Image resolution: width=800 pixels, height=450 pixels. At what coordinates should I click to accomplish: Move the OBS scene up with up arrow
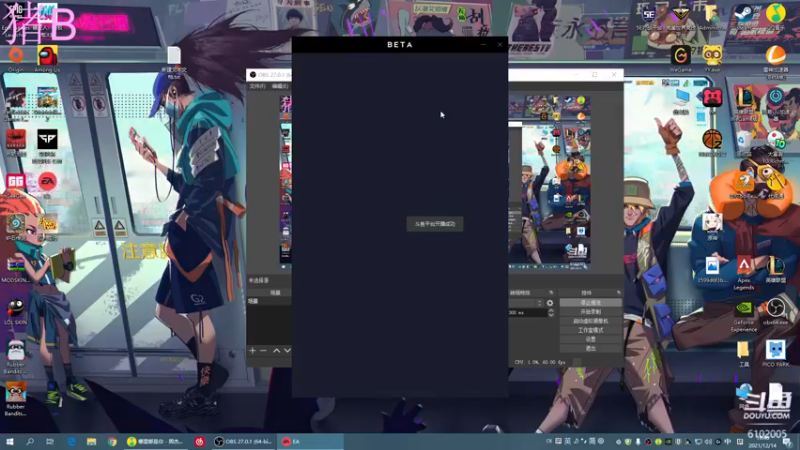pyautogui.click(x=276, y=351)
